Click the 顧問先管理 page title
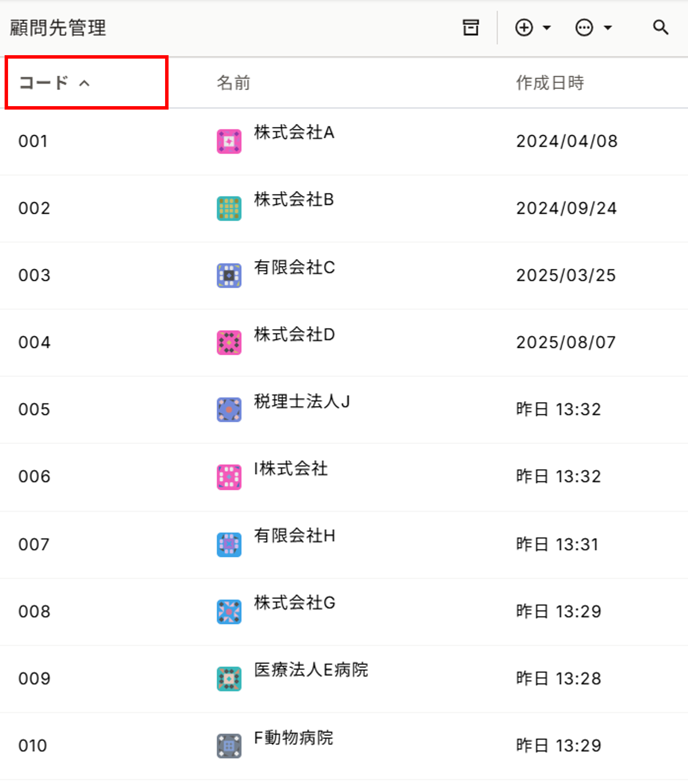Image resolution: width=688 pixels, height=784 pixels. pos(57,28)
